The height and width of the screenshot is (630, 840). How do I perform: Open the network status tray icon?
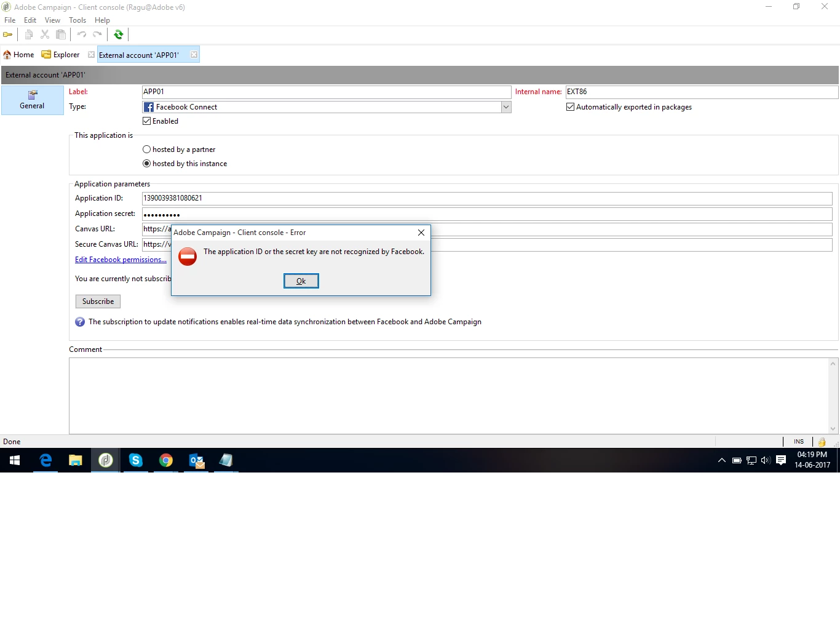(x=751, y=460)
